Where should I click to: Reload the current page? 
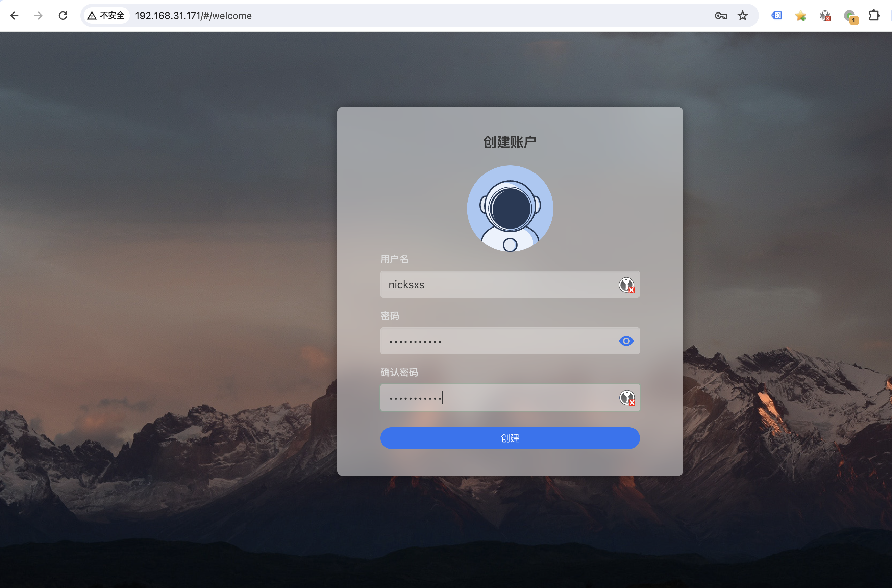[x=63, y=16]
